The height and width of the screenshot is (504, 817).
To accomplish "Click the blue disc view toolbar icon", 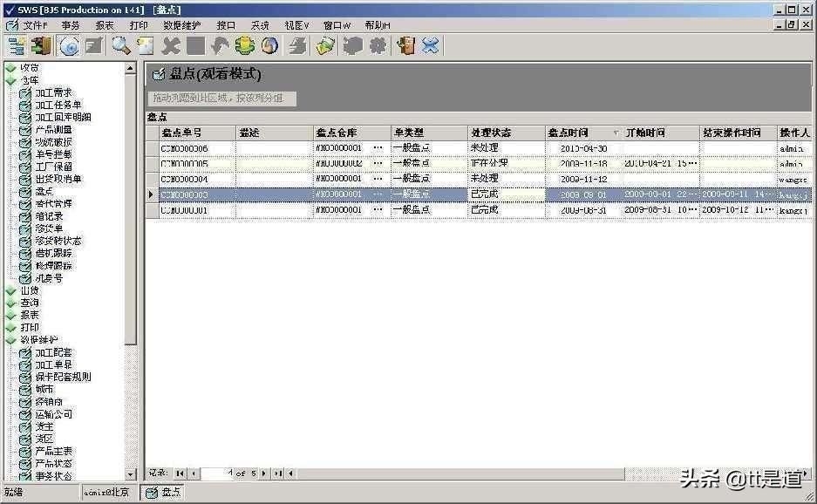I will tap(69, 46).
